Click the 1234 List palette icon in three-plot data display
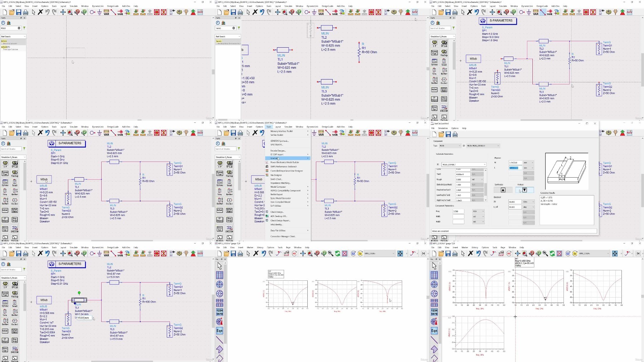This screenshot has width=644, height=362. [x=220, y=312]
